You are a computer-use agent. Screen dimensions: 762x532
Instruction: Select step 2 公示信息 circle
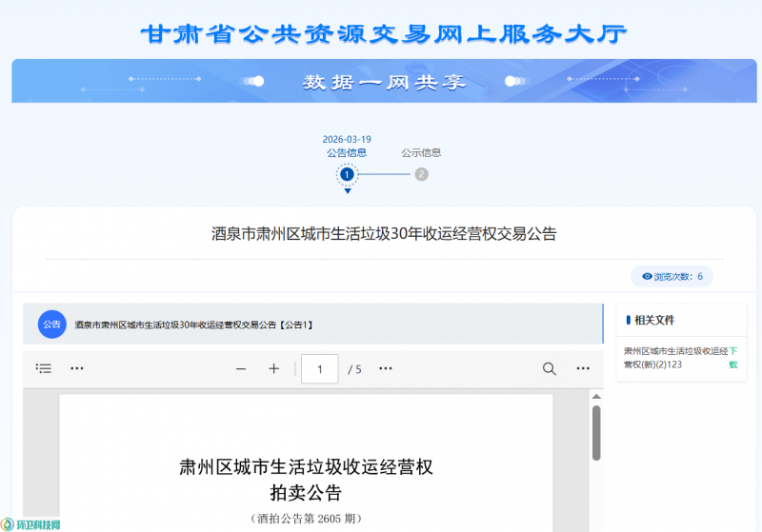[x=421, y=174]
